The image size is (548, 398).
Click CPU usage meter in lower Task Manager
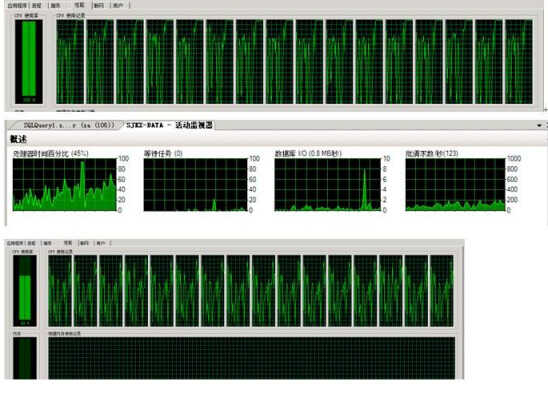pyautogui.click(x=25, y=291)
